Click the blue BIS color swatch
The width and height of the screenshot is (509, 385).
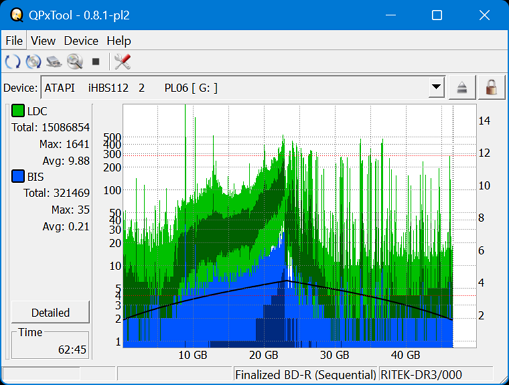tap(18, 176)
